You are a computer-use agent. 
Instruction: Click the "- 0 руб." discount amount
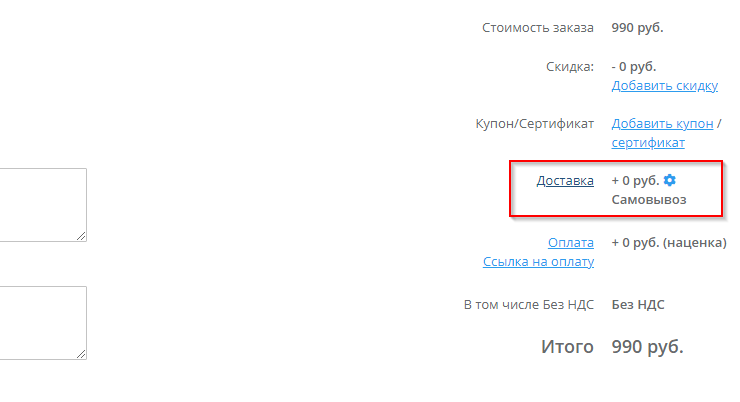[633, 66]
